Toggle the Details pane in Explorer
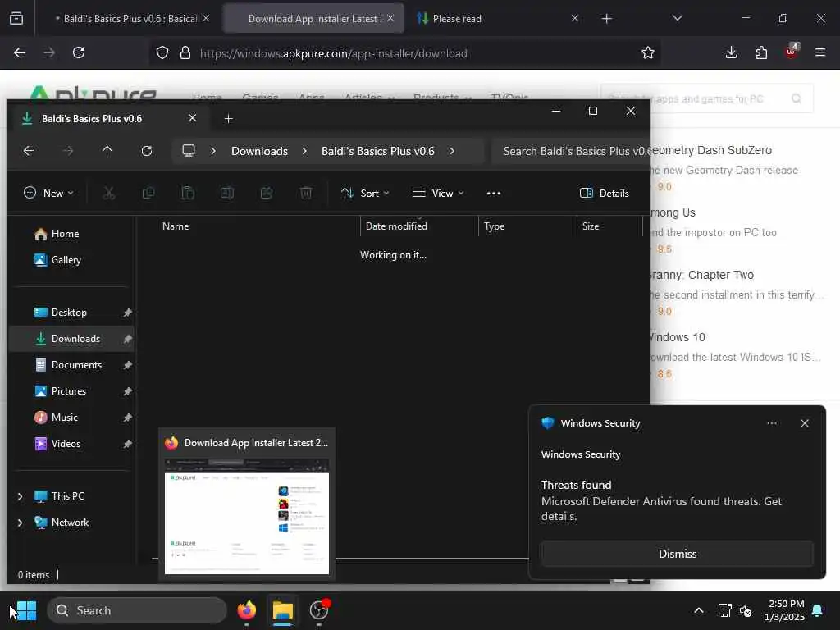840x630 pixels. (x=605, y=194)
